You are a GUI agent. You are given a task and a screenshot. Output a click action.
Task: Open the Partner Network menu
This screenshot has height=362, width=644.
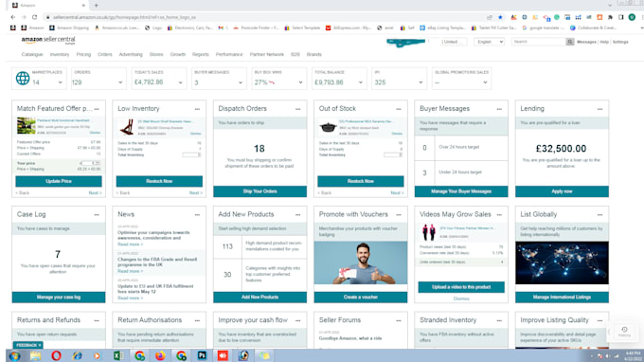[x=266, y=54]
